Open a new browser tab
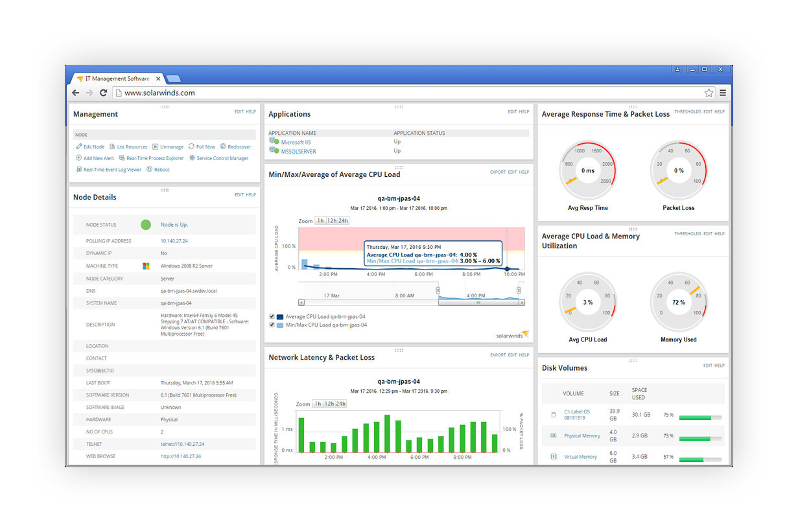The width and height of the screenshot is (798, 532). click(x=173, y=79)
